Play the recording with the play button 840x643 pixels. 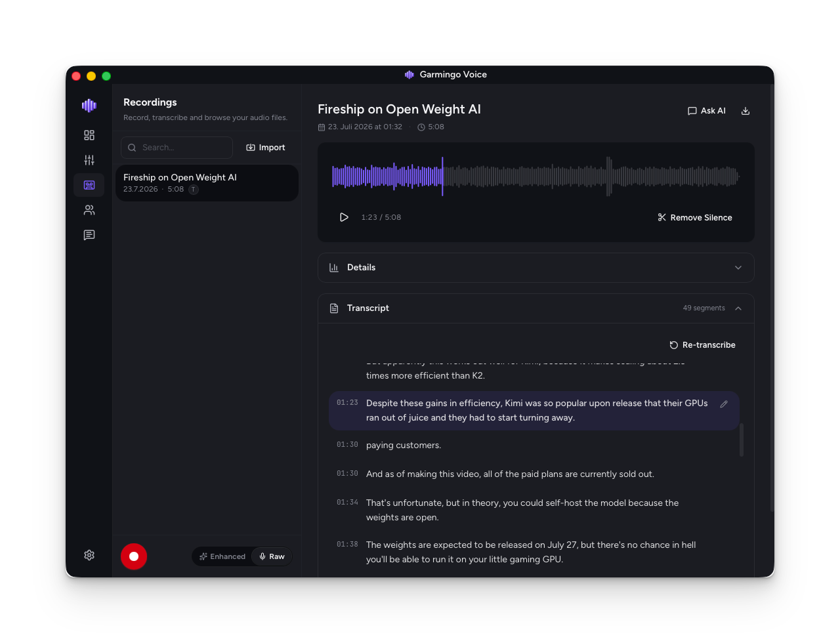[344, 217]
